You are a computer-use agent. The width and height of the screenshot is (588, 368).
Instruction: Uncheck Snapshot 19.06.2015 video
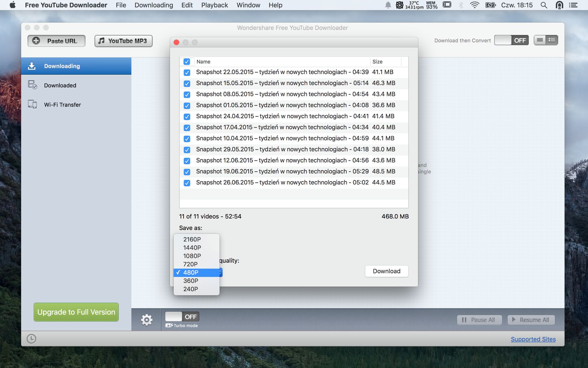point(187,172)
